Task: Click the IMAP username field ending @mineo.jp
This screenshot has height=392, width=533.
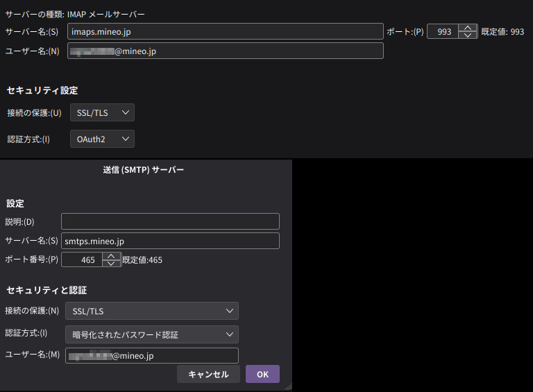Action: pyautogui.click(x=226, y=51)
